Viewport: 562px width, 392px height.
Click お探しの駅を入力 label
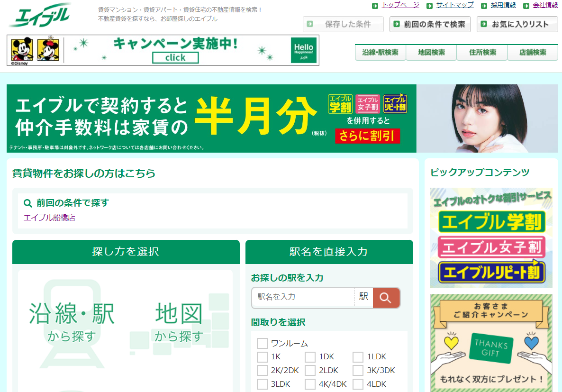click(287, 278)
